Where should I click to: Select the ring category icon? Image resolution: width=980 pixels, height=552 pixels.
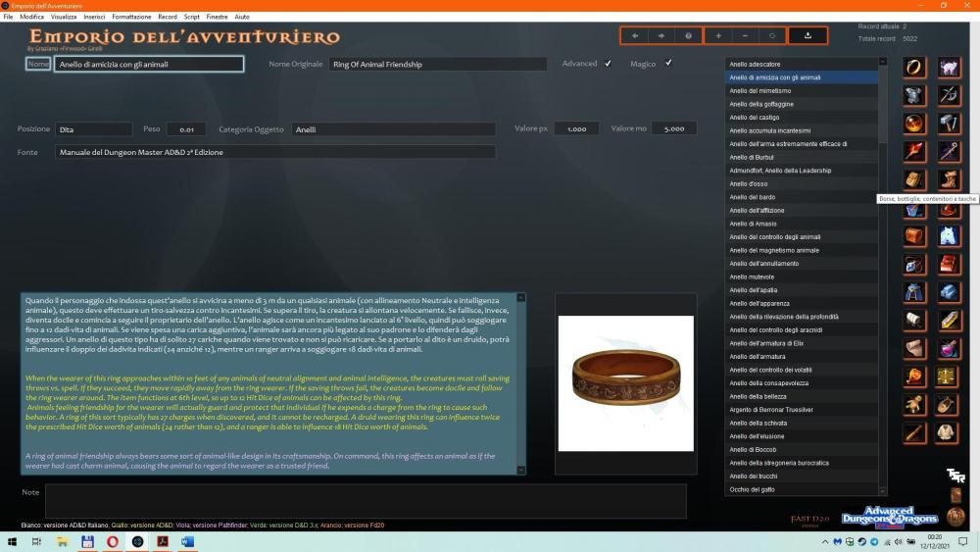tap(914, 68)
